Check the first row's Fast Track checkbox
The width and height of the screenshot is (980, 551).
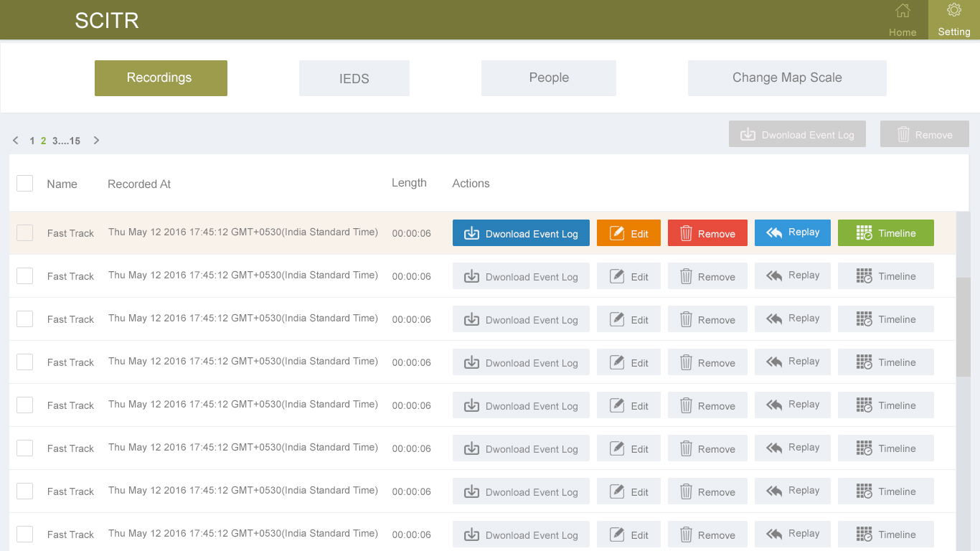[x=25, y=232]
